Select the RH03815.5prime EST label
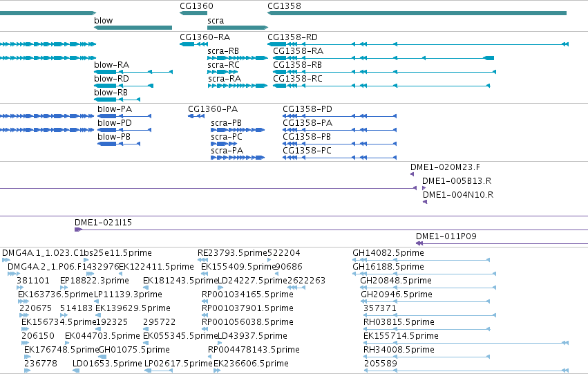The height and width of the screenshot is (374, 588). click(399, 322)
